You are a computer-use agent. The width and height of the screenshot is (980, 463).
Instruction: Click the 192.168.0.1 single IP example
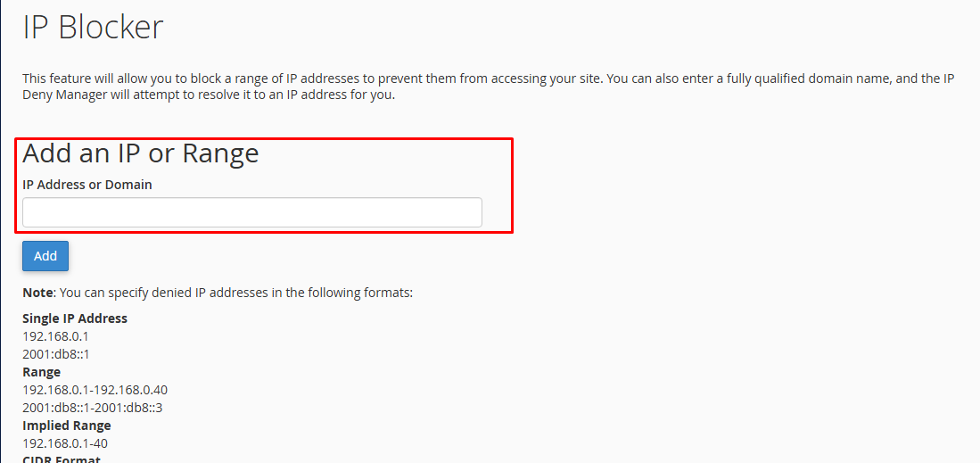tap(55, 336)
